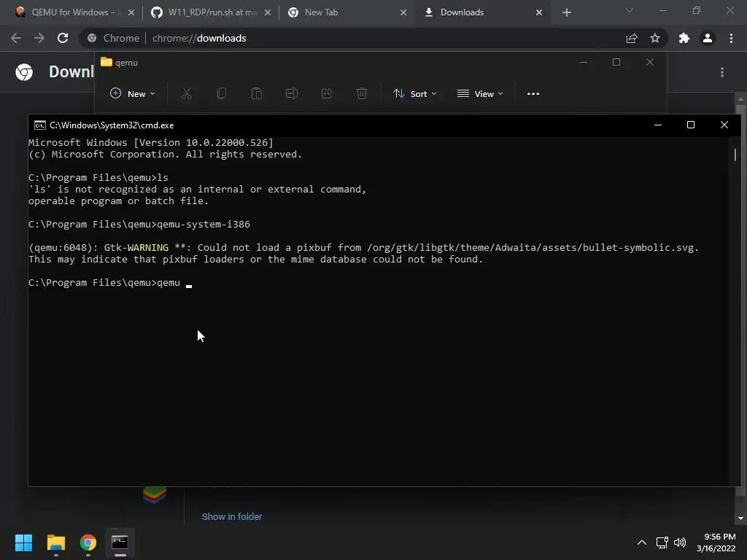Open a new Chrome tab
747x560 pixels.
point(566,12)
